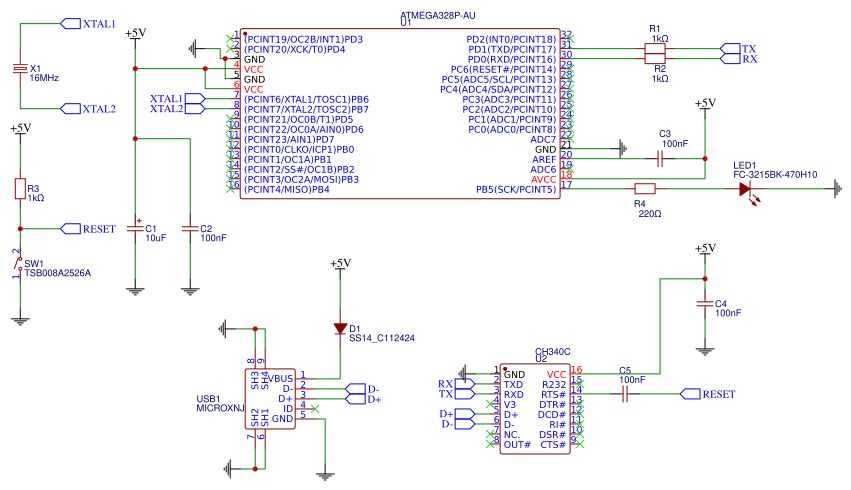Select the C2 capacitor symbol
Image resolution: width=851 pixels, height=490 pixels.
190,228
